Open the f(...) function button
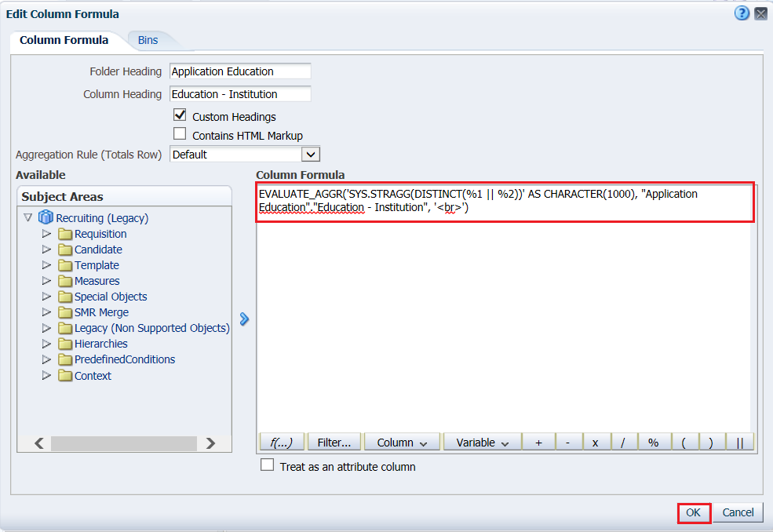 [282, 443]
